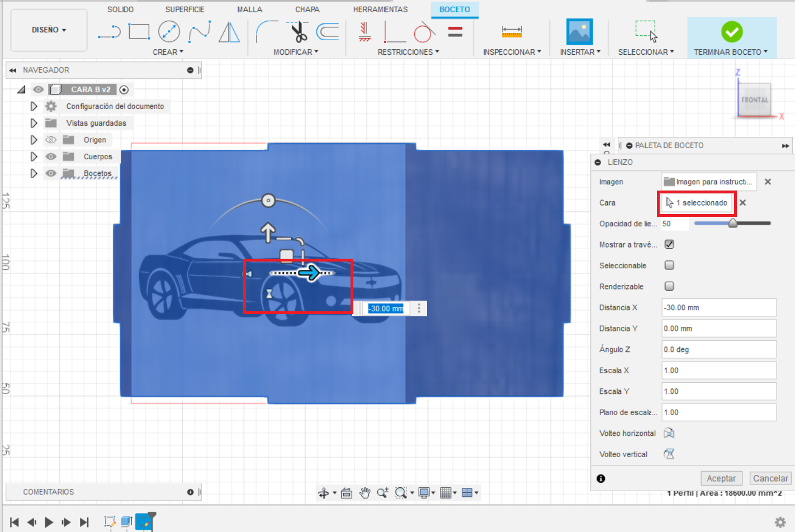This screenshot has height=532, width=795.
Task: Click the Pan hand icon
Action: click(365, 493)
